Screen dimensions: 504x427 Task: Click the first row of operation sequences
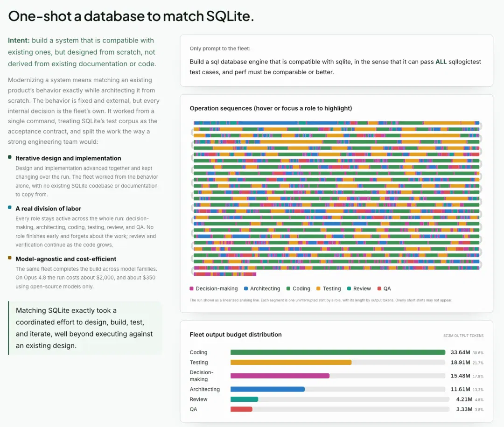click(x=336, y=123)
